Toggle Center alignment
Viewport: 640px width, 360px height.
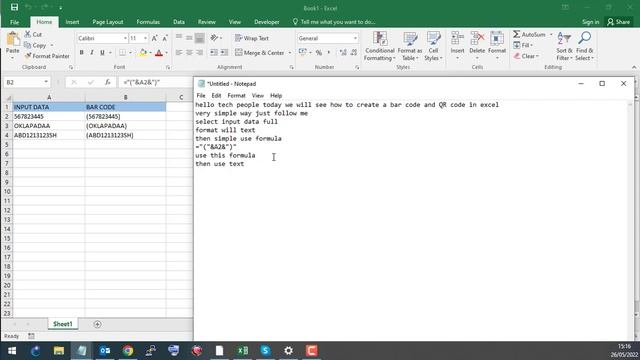click(189, 53)
